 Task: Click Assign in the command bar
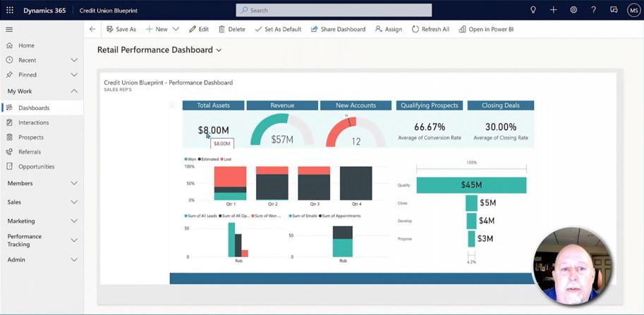[x=389, y=29]
